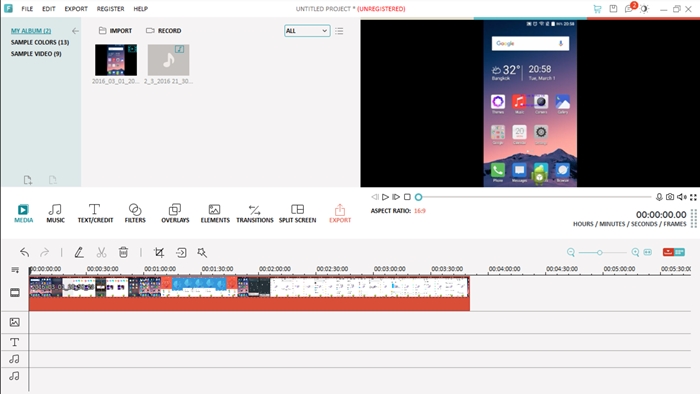Screen dimensions: 700x394
Task: Open the ALL media filter dropdown
Action: (307, 31)
